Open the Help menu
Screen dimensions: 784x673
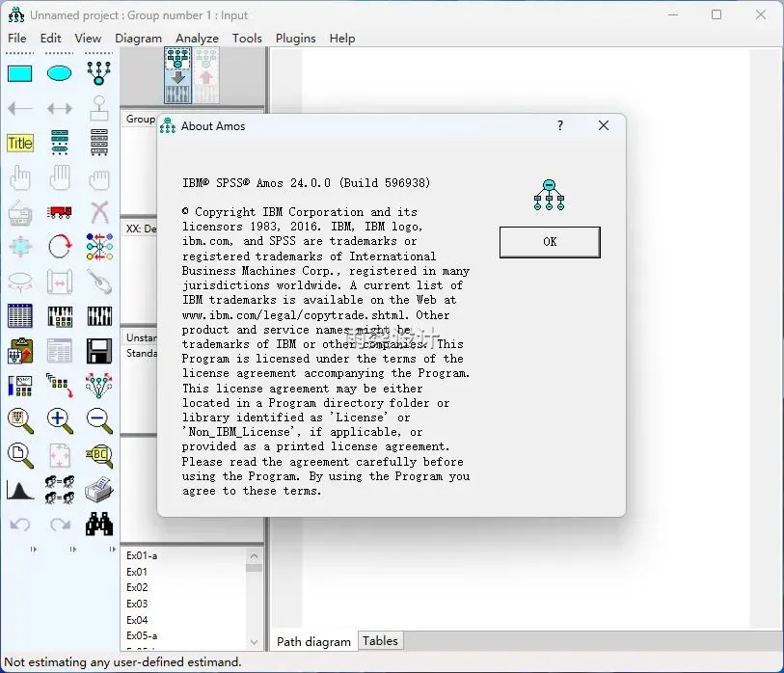click(x=342, y=38)
